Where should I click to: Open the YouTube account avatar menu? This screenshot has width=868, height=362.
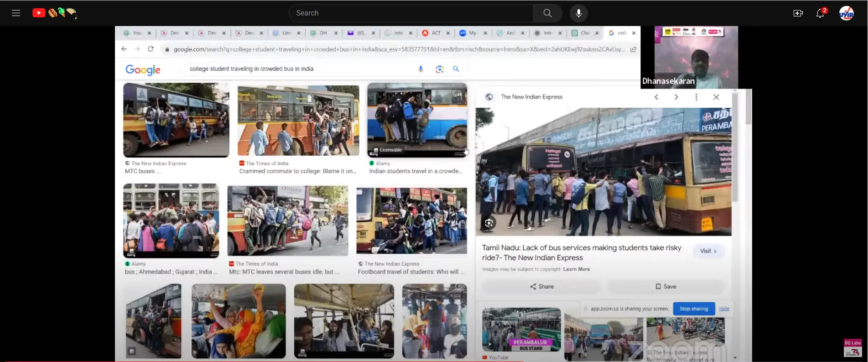[847, 13]
